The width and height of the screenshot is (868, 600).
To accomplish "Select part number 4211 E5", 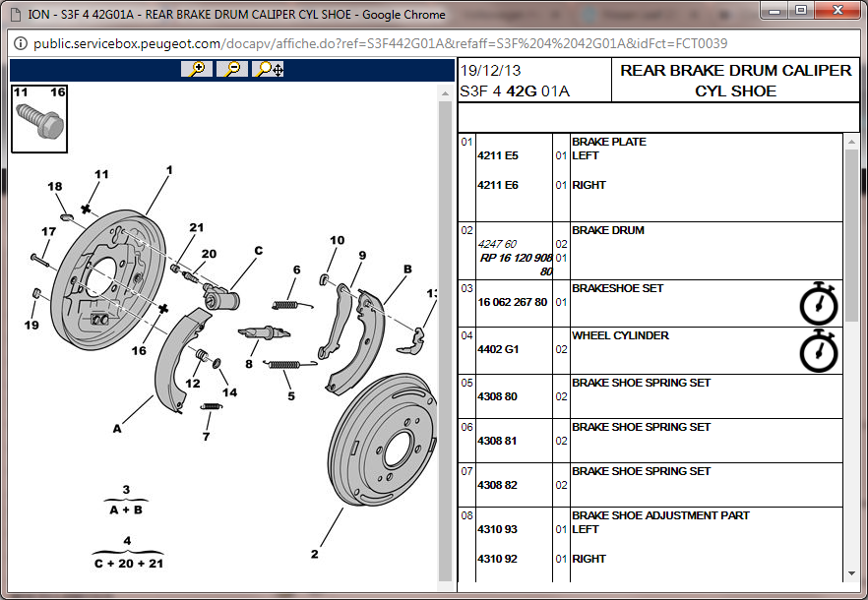I will pos(498,155).
